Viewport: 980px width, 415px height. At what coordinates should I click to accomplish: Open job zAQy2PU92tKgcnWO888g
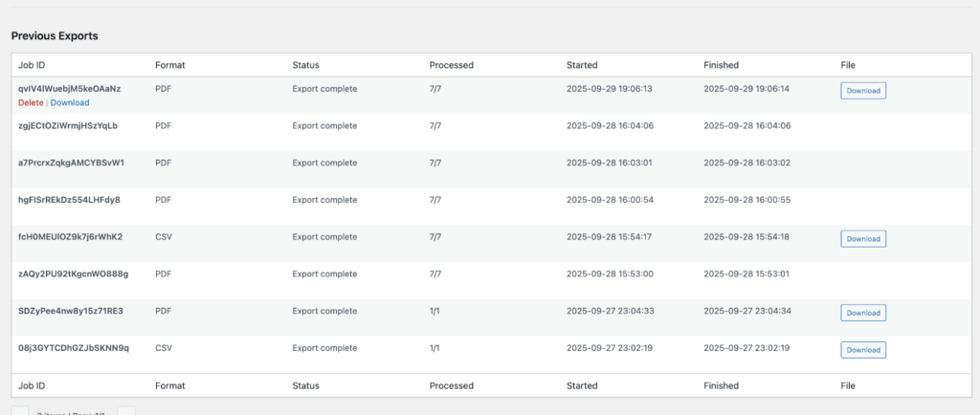pyautogui.click(x=73, y=274)
